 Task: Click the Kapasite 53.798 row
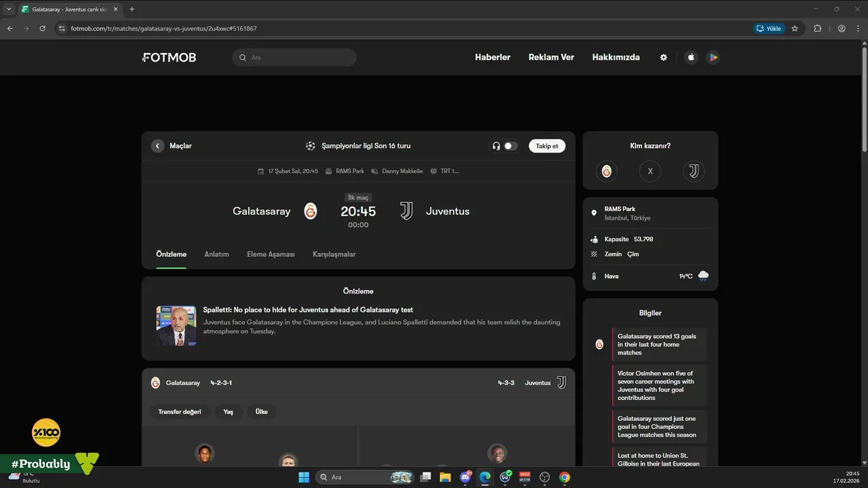[x=650, y=239]
